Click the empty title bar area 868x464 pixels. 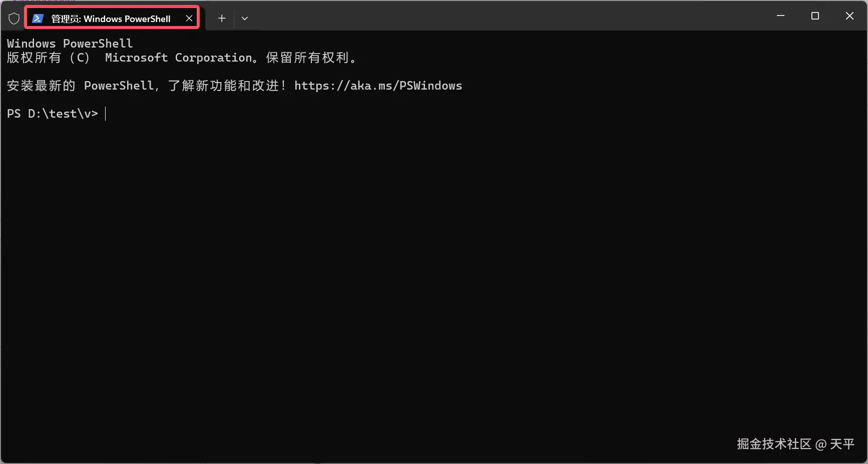(x=501, y=16)
